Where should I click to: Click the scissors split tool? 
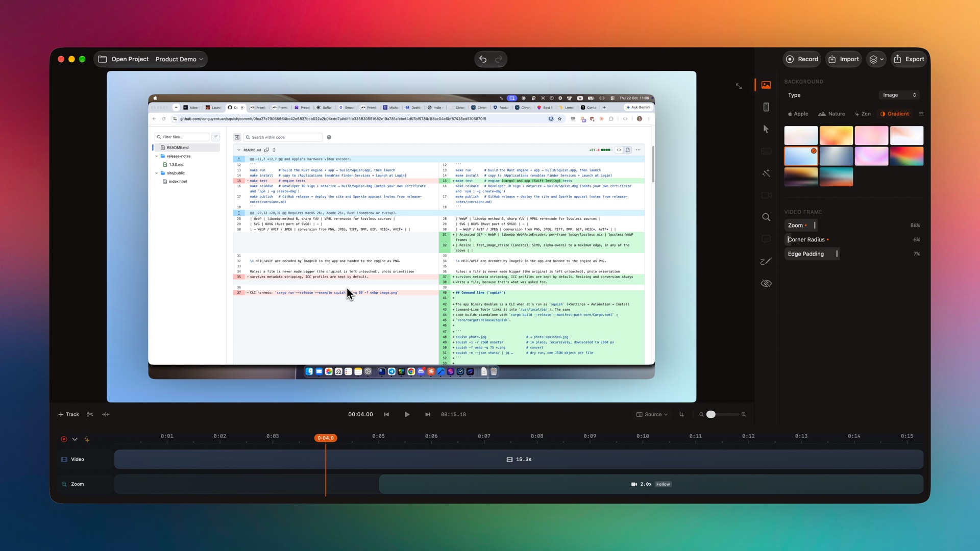point(90,414)
